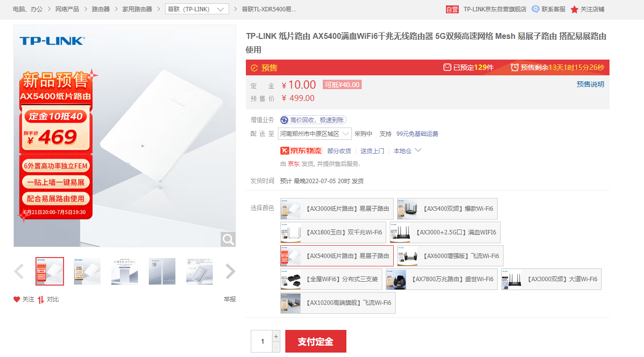Select 【AX5400双频】爆款Wi-Fi6 option
Viewport: 644px width, 357px height.
pos(447,209)
